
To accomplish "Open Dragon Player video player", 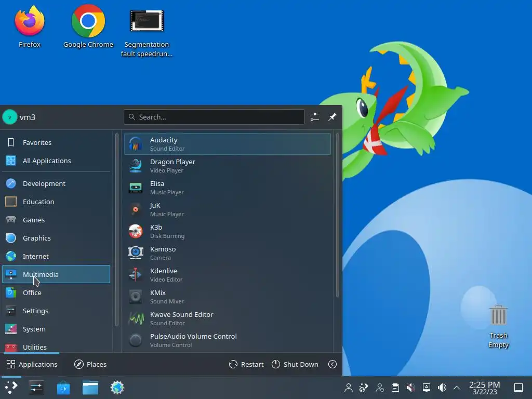I will (228, 166).
